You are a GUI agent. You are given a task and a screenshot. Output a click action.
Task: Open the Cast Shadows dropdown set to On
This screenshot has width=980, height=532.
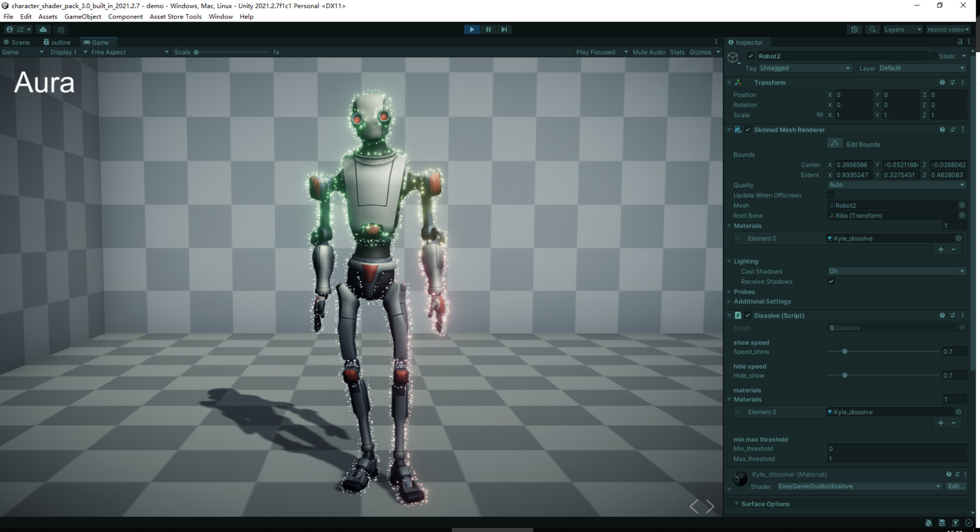pos(897,271)
